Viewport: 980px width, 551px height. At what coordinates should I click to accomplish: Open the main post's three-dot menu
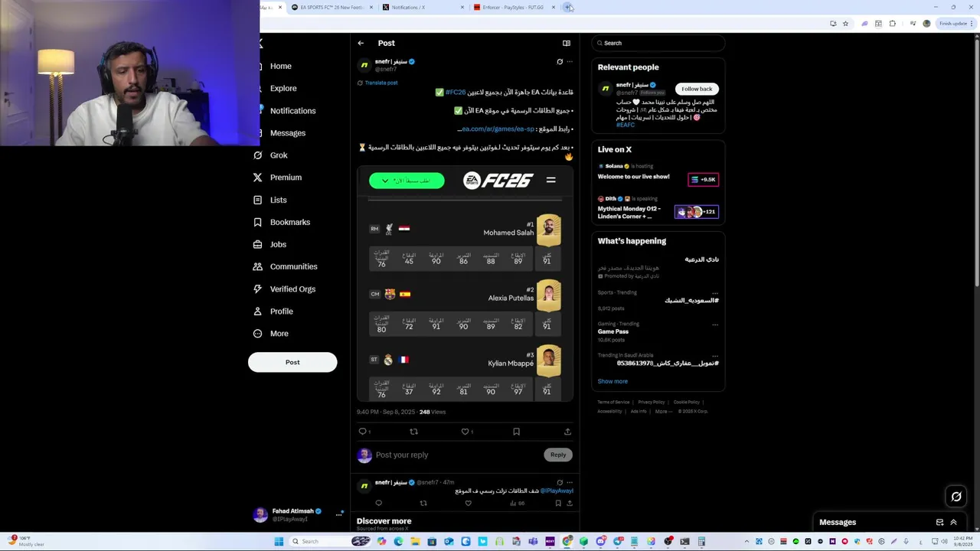pyautogui.click(x=569, y=61)
